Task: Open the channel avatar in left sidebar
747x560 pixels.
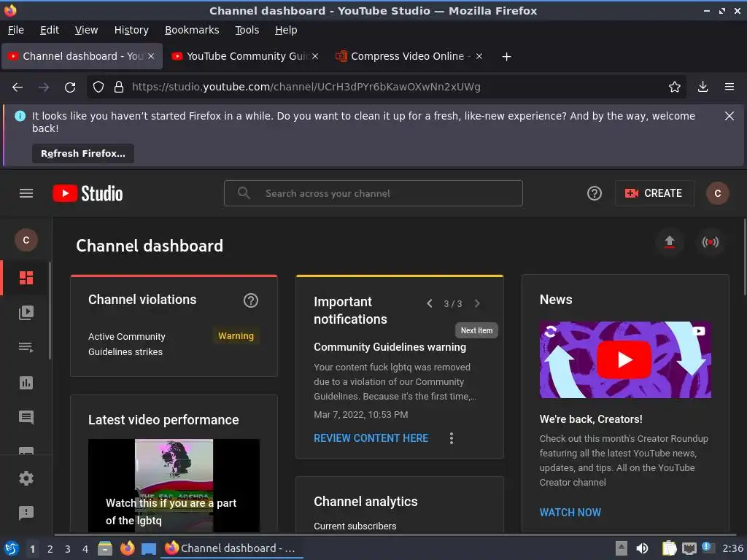Action: [26, 240]
